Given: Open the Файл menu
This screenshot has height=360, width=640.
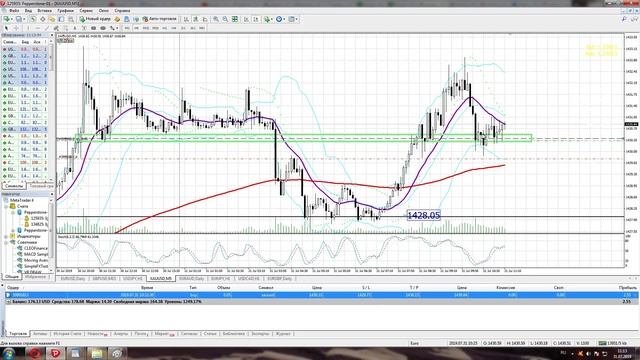Looking at the screenshot, I should coord(14,11).
